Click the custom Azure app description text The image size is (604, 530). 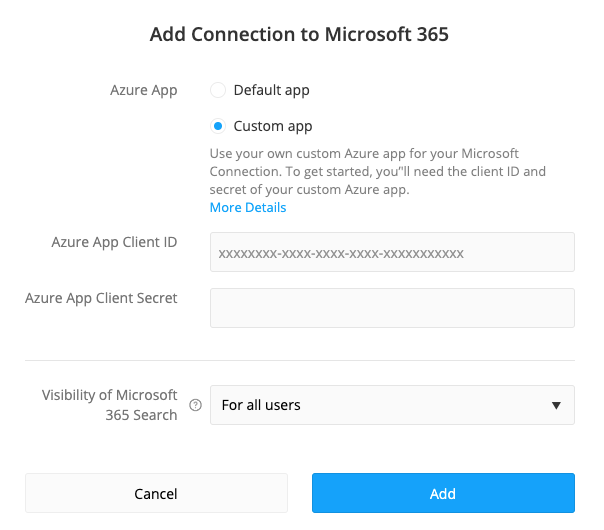click(x=378, y=171)
